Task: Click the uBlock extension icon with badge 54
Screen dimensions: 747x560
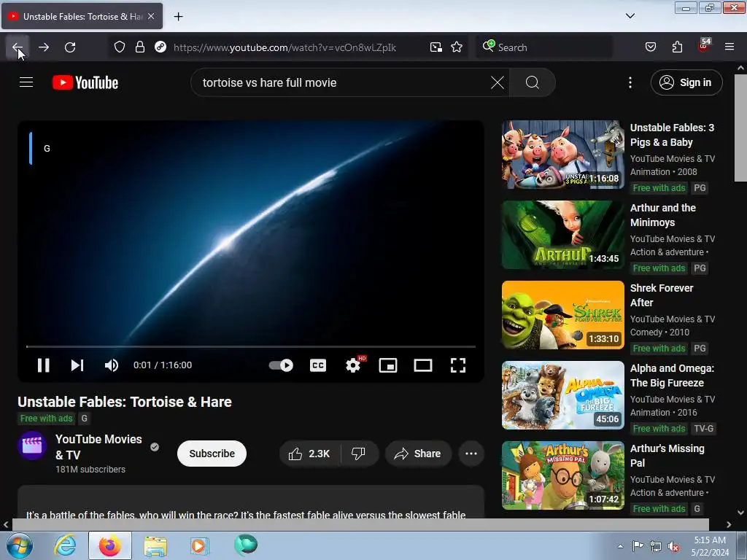Action: point(703,46)
